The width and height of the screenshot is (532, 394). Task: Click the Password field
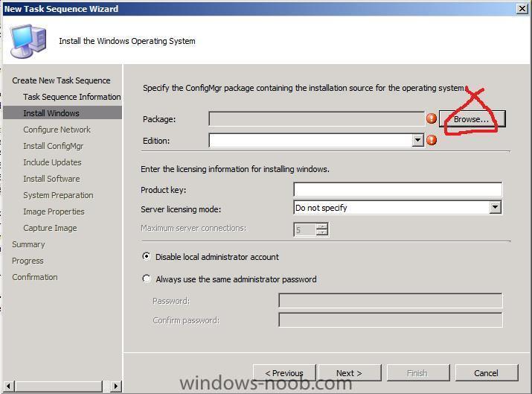click(x=391, y=301)
